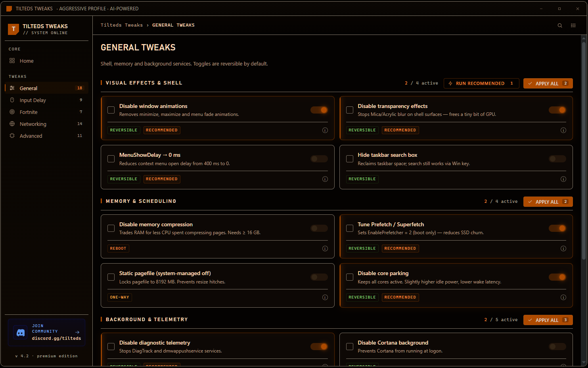588x368 pixels.
Task: Check the Disable memory compression checkbox
Action: point(111,228)
